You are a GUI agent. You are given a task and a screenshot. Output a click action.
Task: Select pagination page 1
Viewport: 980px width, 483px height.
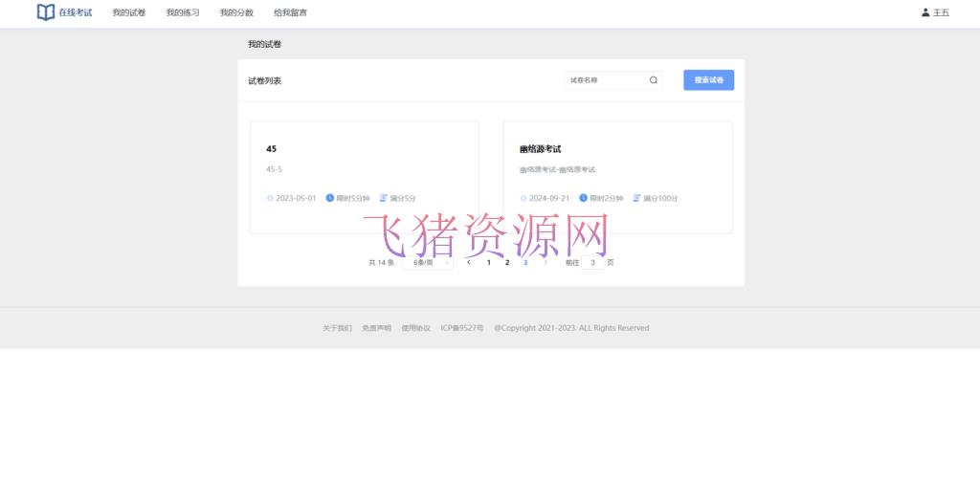pyautogui.click(x=489, y=262)
